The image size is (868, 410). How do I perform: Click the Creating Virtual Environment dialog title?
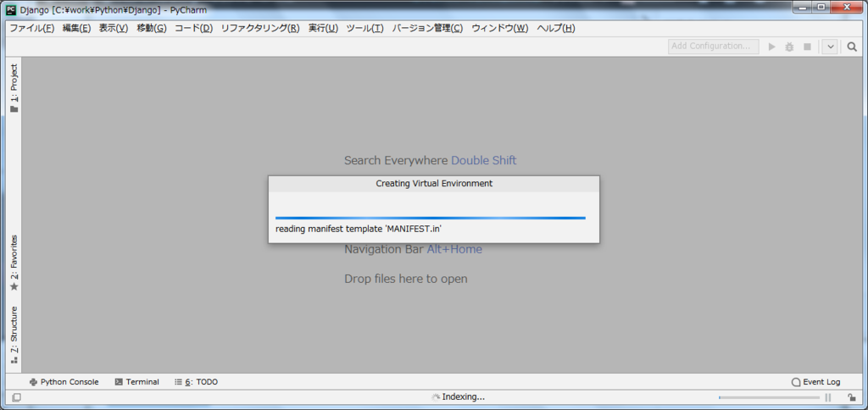[434, 183]
